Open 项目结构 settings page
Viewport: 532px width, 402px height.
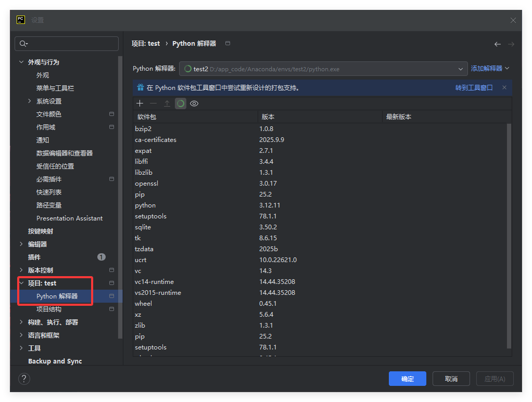pos(49,309)
